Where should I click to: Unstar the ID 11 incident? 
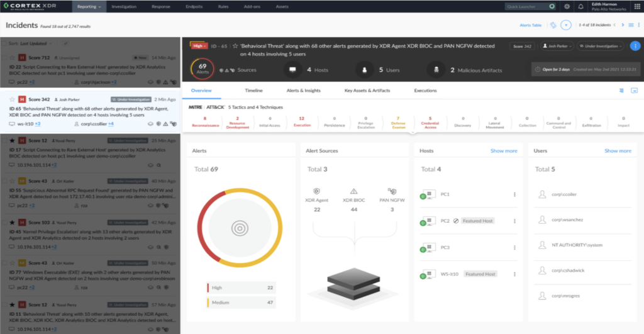(x=13, y=305)
